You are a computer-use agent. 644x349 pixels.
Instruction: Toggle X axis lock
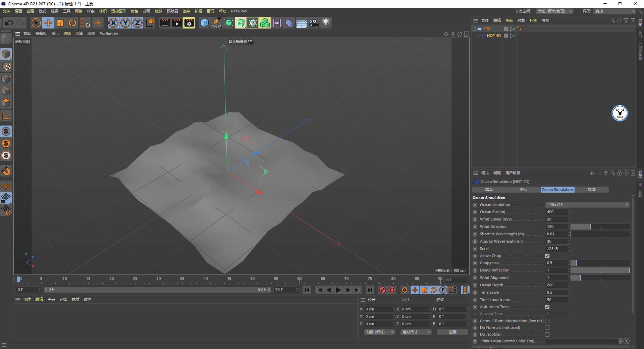(113, 23)
